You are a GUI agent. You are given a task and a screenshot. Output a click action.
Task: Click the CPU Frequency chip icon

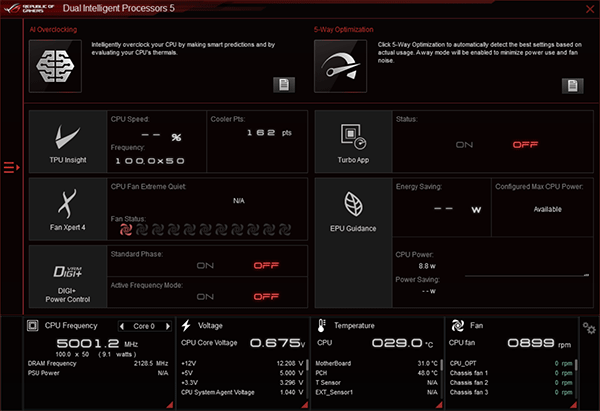[x=33, y=326]
